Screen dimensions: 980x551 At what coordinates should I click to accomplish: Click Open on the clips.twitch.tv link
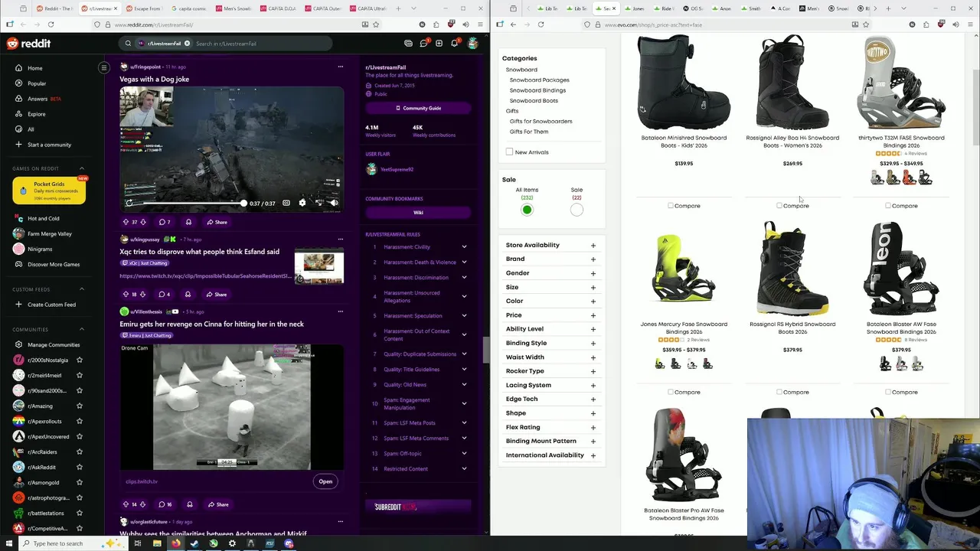(x=325, y=481)
